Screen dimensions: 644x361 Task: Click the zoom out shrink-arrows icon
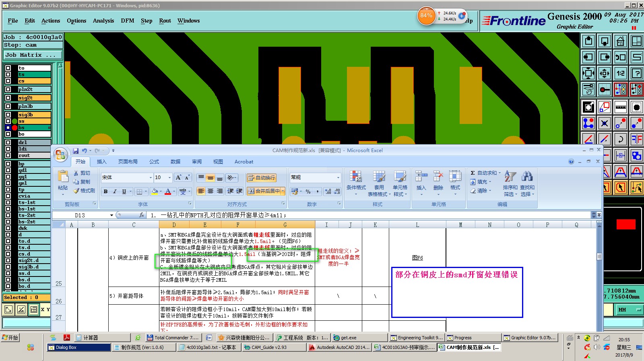[x=605, y=73]
